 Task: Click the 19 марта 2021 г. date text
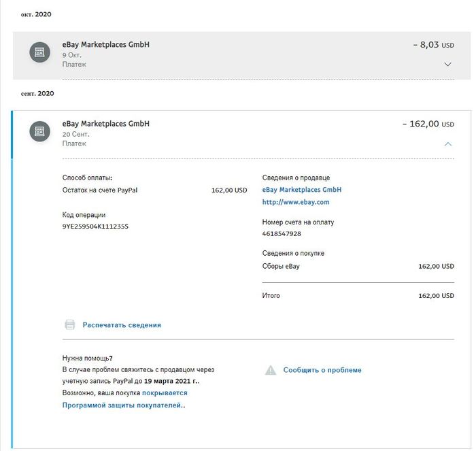[x=171, y=381]
